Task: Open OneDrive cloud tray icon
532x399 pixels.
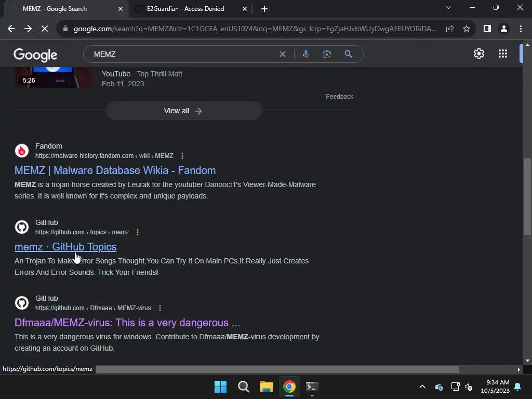Action: tap(438, 387)
